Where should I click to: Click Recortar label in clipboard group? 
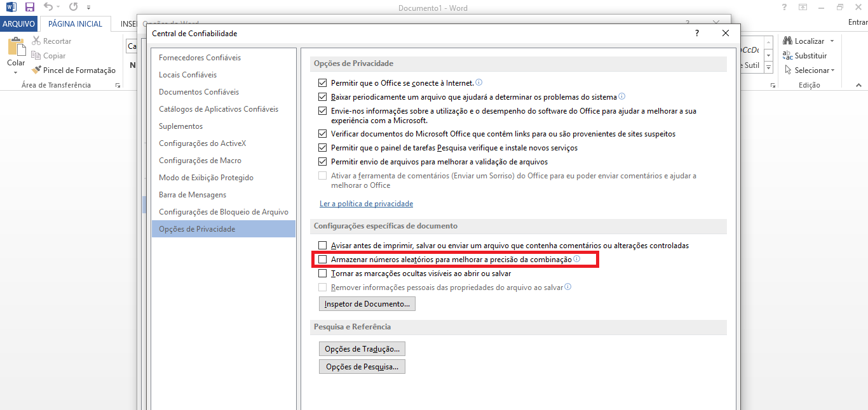coord(57,41)
